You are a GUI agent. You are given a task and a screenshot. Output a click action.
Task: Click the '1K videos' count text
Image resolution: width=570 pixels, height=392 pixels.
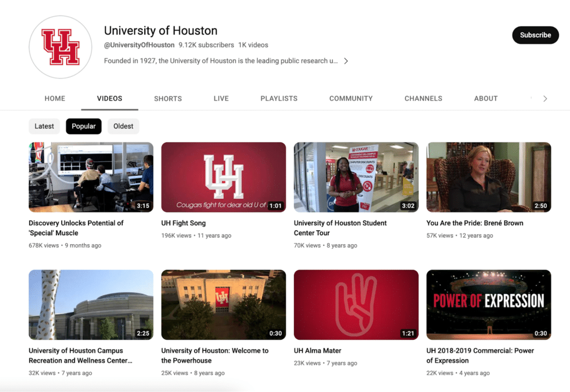[253, 45]
